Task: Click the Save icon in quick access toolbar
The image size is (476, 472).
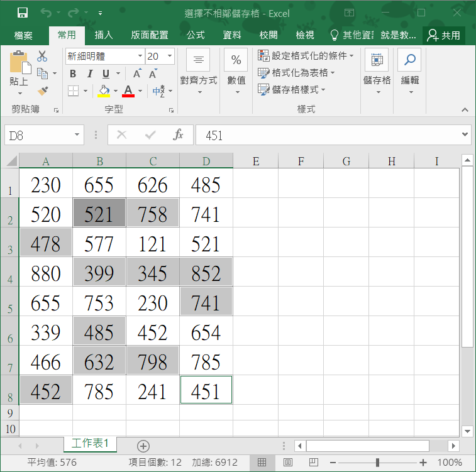Action: (x=23, y=13)
